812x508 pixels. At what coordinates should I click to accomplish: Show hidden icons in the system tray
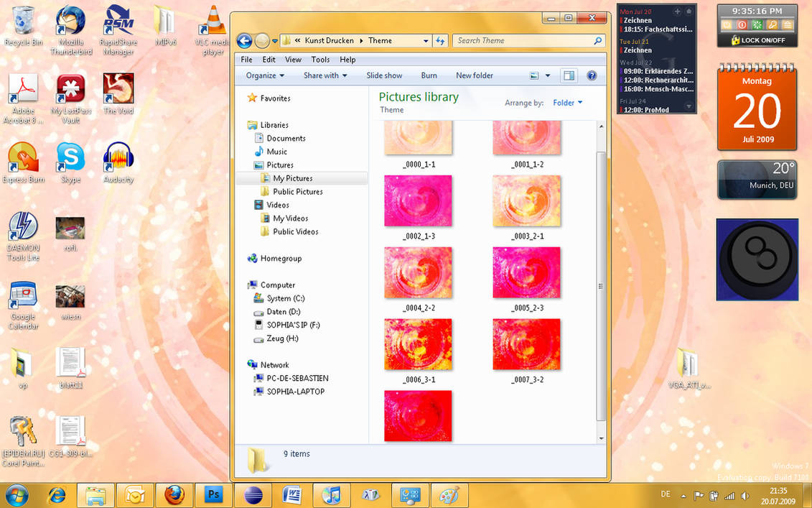pyautogui.click(x=683, y=496)
